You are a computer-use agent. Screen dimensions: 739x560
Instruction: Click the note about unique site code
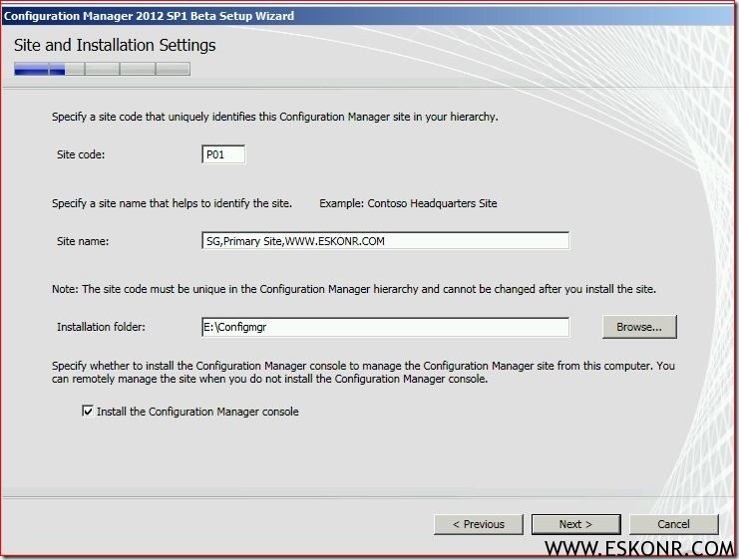pyautogui.click(x=354, y=289)
